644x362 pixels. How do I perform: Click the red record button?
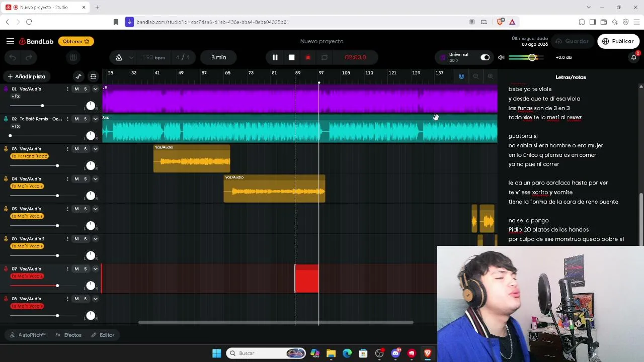(x=308, y=57)
